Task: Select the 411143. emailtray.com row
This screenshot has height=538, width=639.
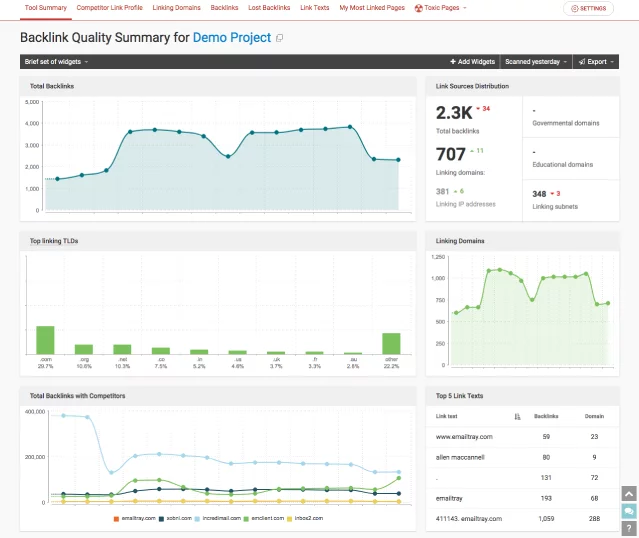Action: click(522, 518)
